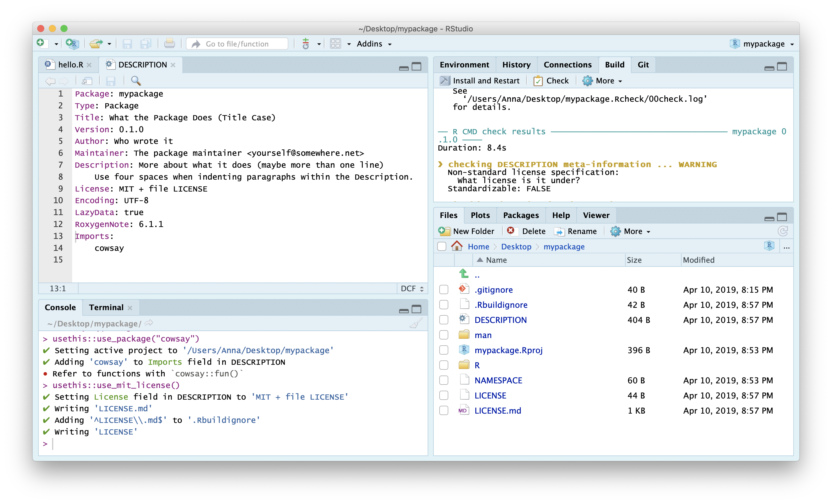Switch to the Environment tab

464,65
